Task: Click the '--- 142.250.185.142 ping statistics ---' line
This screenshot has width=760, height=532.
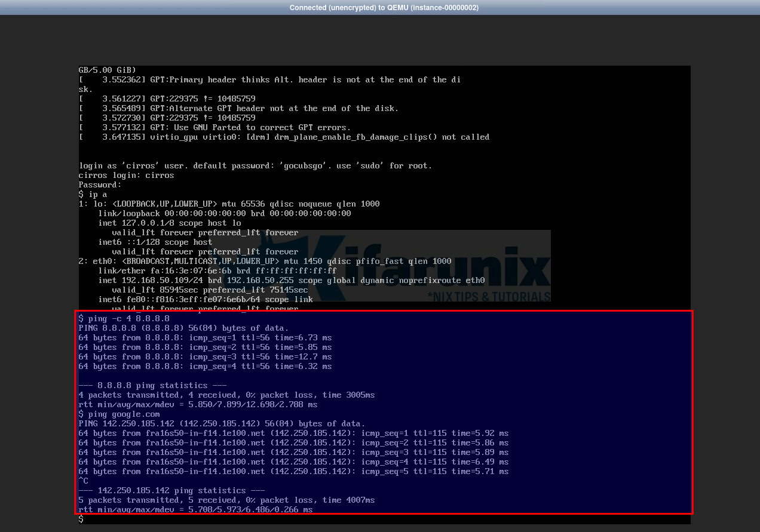Action: 171,491
